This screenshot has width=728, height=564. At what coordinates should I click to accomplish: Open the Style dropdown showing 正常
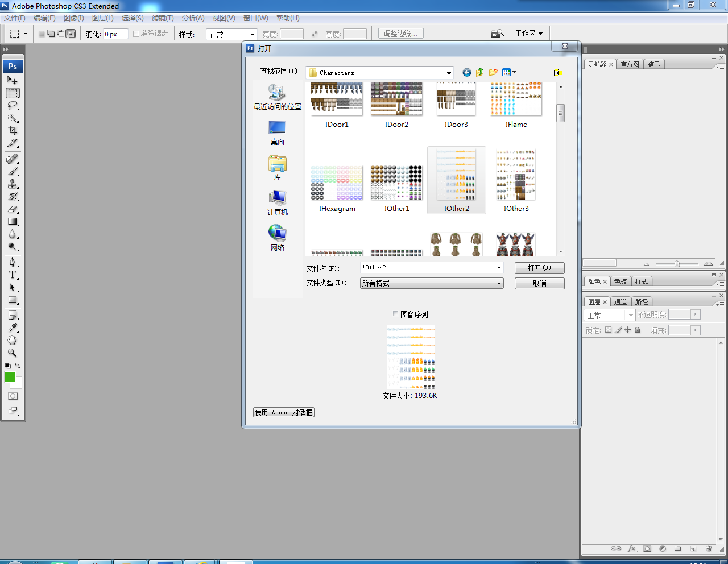232,34
